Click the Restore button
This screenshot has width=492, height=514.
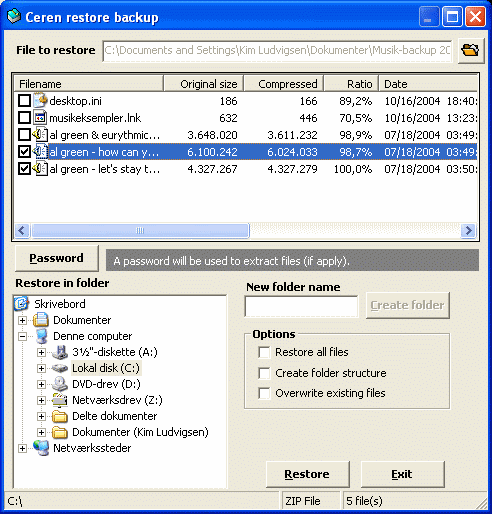tap(307, 474)
